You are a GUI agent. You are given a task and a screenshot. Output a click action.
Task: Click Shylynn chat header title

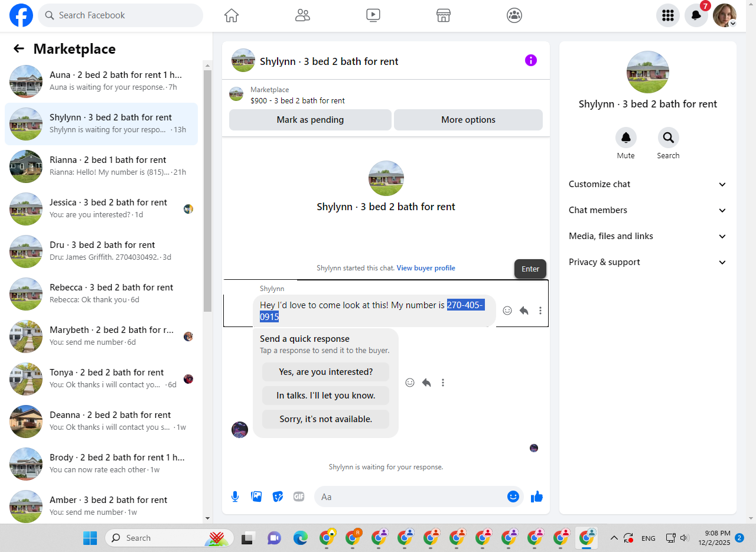(x=329, y=61)
